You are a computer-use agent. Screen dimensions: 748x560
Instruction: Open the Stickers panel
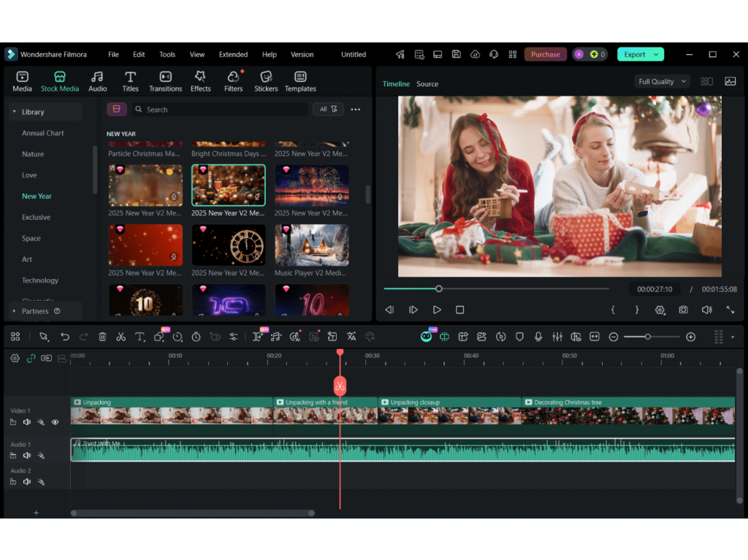[x=266, y=81]
